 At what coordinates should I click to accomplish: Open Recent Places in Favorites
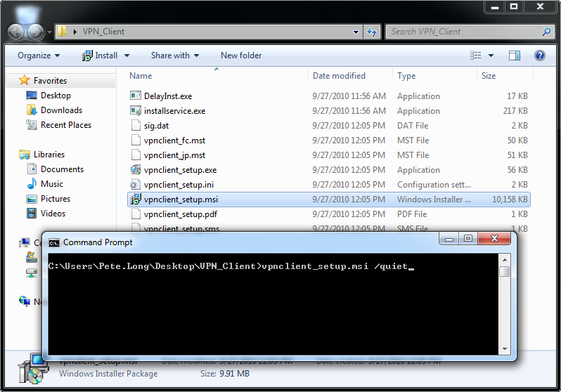pyautogui.click(x=66, y=125)
